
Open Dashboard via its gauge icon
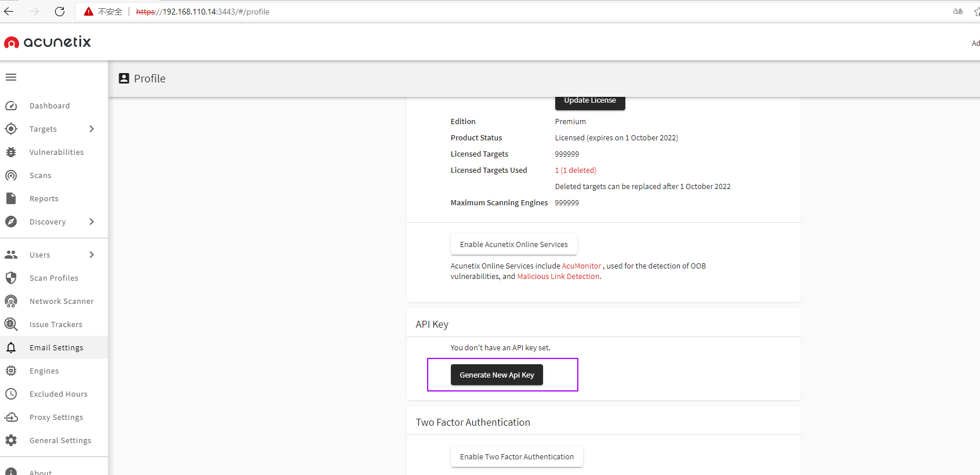point(11,106)
